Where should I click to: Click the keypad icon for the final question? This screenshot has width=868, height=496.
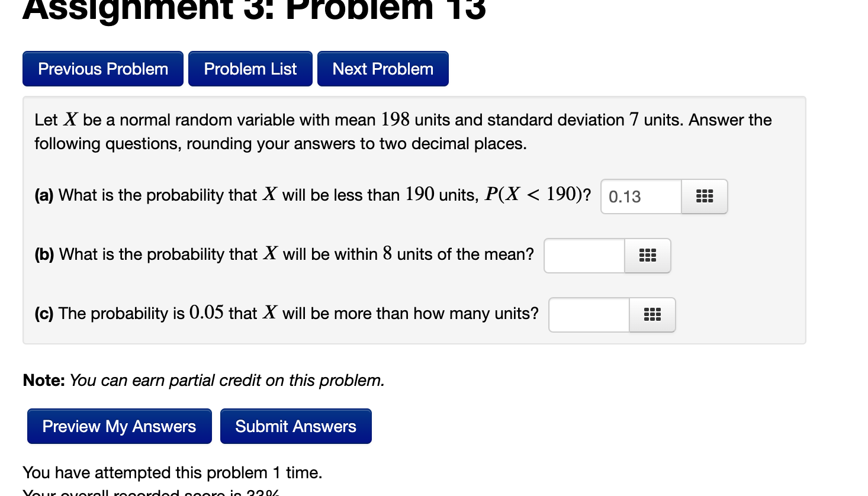652,315
